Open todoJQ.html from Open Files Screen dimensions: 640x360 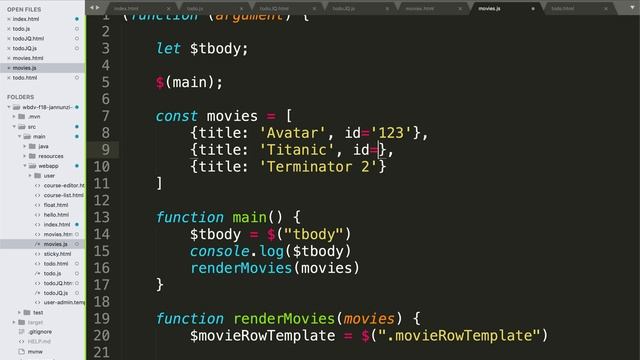[x=28, y=39]
